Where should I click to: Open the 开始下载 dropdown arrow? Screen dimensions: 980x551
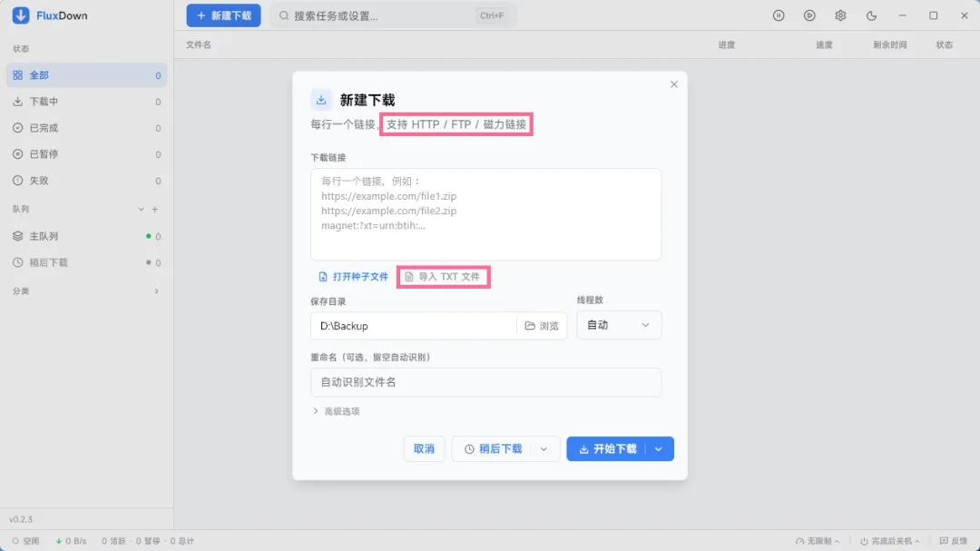click(659, 448)
